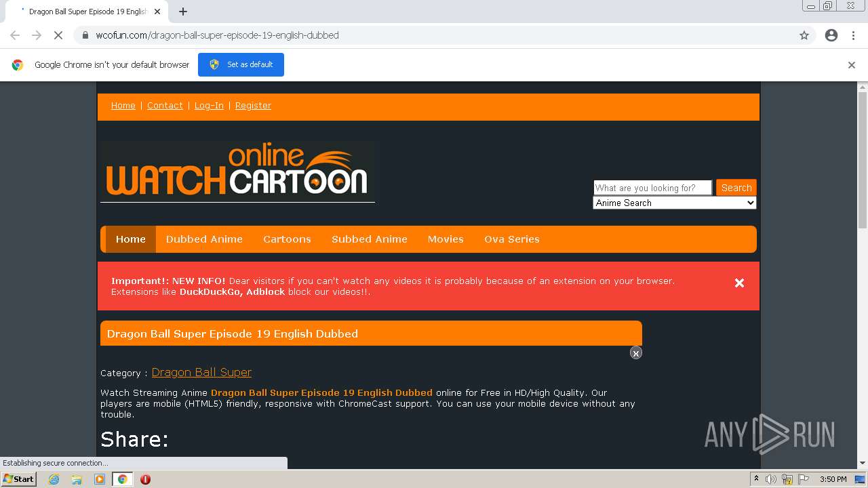
Task: Click scrollbar down arrow
Action: (863, 463)
